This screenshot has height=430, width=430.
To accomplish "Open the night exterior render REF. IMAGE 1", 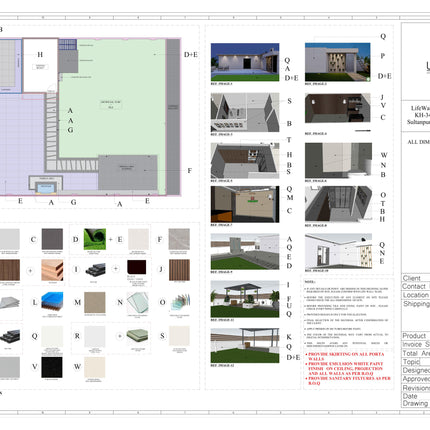I will pos(245,62).
